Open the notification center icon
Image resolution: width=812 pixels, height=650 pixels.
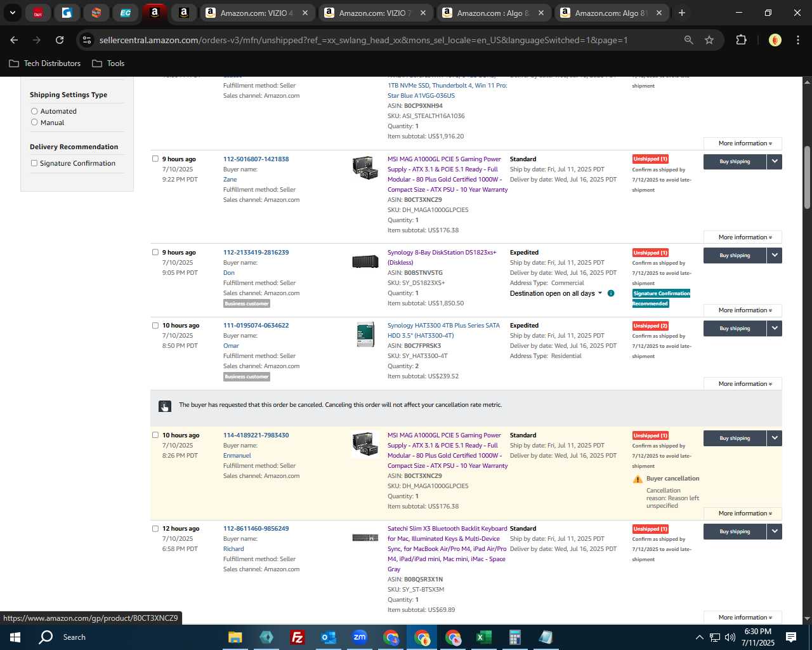pyautogui.click(x=791, y=637)
